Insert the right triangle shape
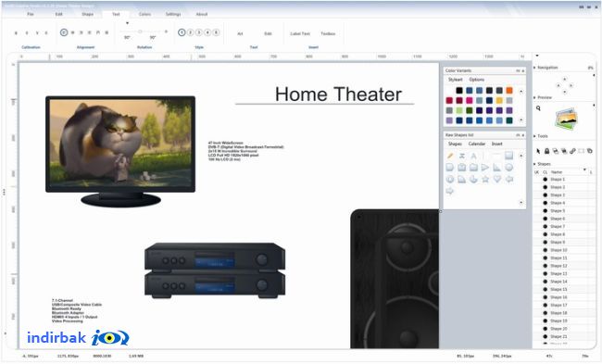 click(x=497, y=168)
